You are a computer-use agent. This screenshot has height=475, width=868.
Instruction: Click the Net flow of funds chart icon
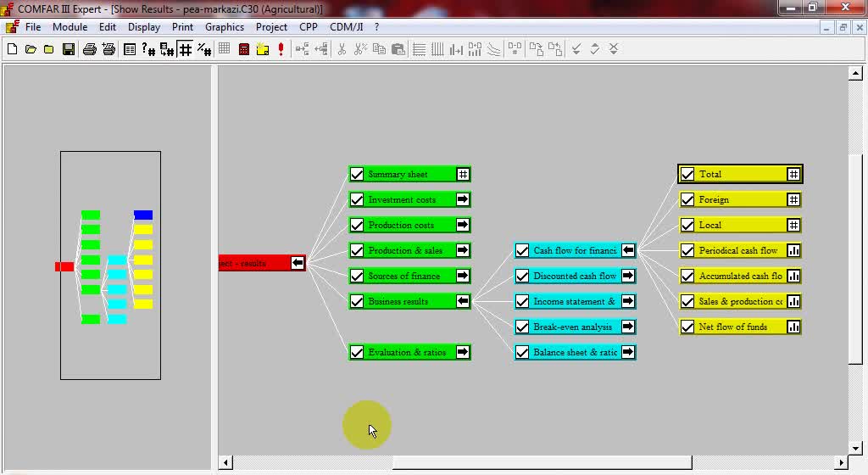coord(793,327)
